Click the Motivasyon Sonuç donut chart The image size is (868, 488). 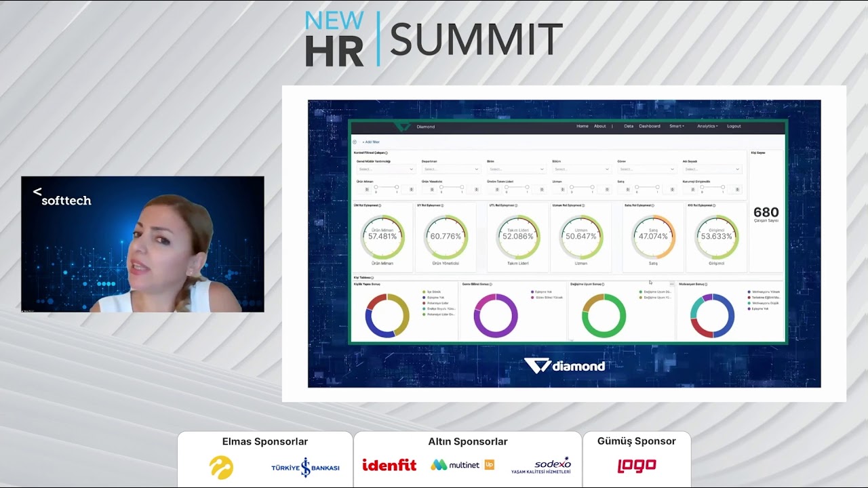pos(712,315)
